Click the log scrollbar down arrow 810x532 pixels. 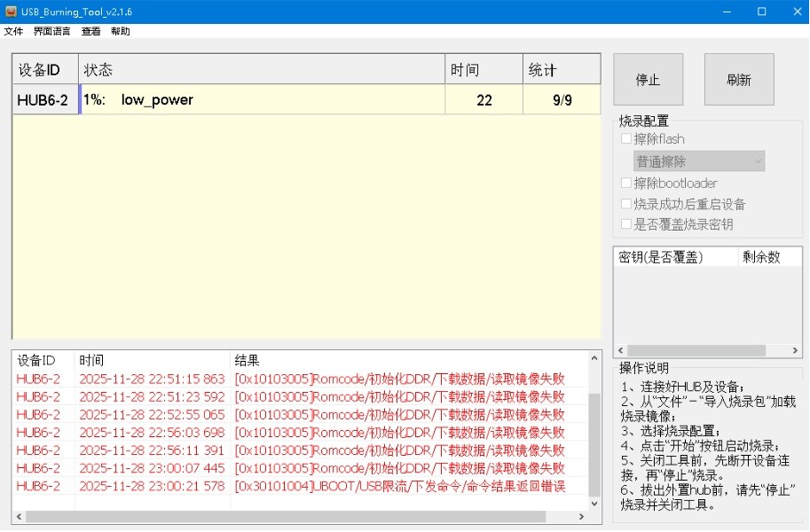pyautogui.click(x=594, y=504)
